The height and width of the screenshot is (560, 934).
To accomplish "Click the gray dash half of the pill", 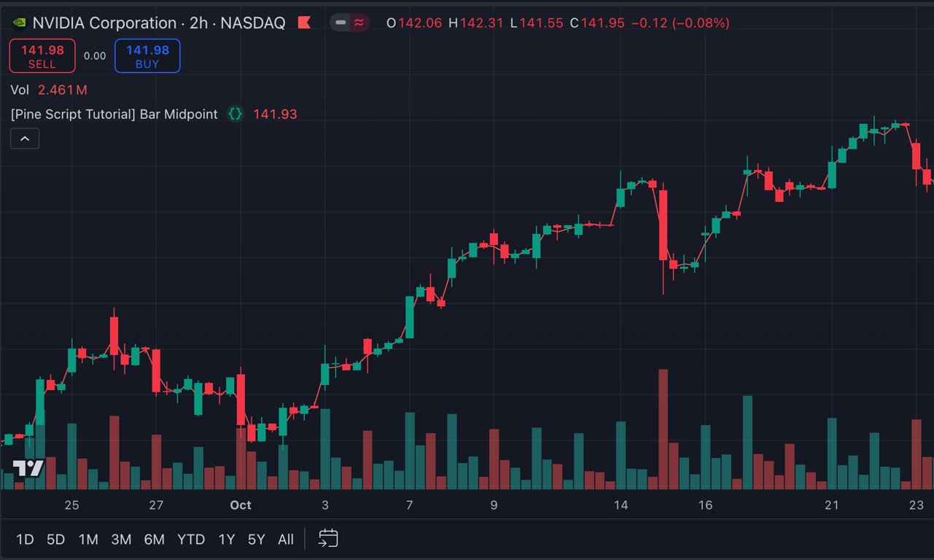I will click(340, 23).
